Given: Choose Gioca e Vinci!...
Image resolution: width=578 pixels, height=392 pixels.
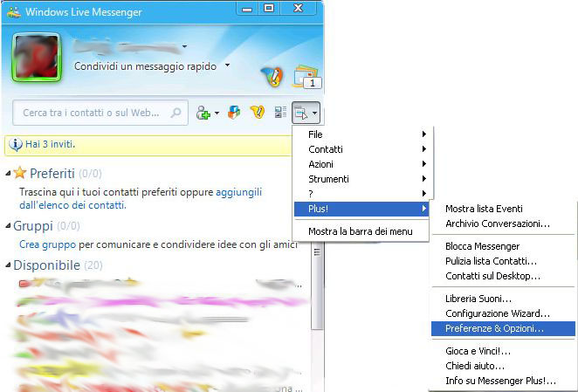Looking at the screenshot, I should (503, 351).
